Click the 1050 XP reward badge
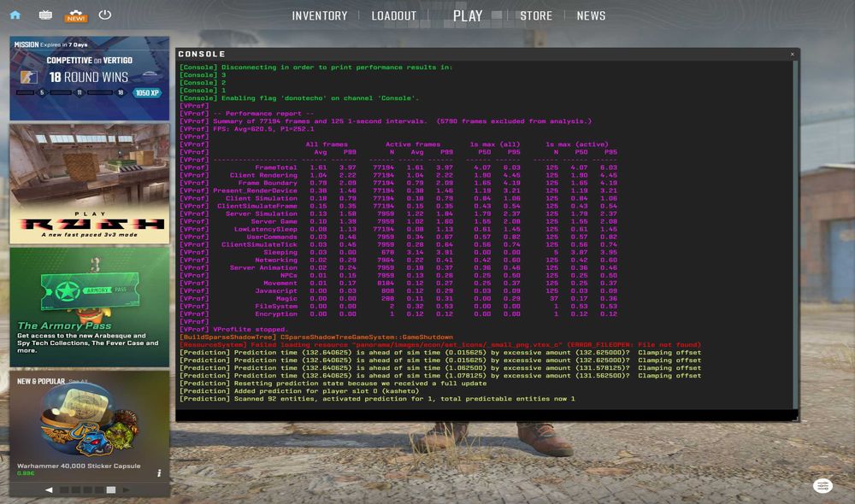 pyautogui.click(x=147, y=92)
